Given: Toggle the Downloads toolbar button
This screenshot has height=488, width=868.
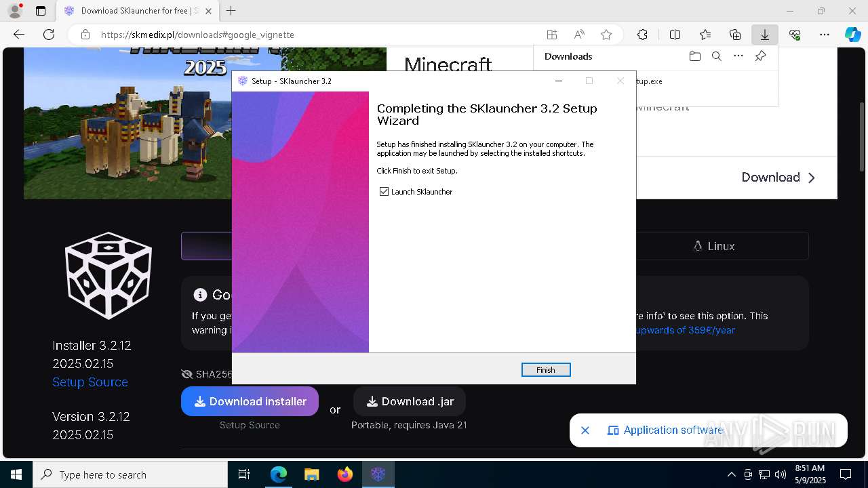Looking at the screenshot, I should click(765, 35).
